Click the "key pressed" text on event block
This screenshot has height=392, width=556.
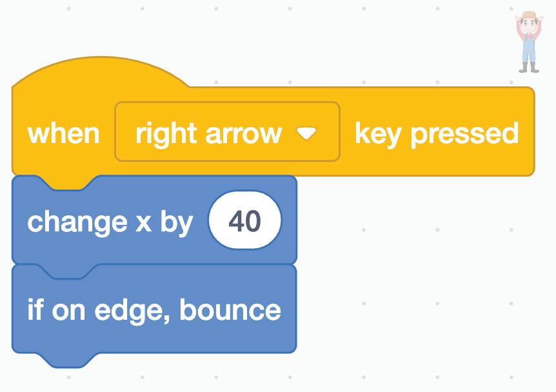437,133
